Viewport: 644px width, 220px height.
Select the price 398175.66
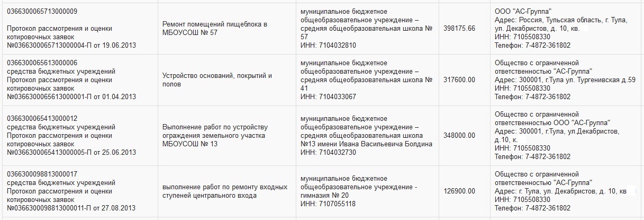459,29
